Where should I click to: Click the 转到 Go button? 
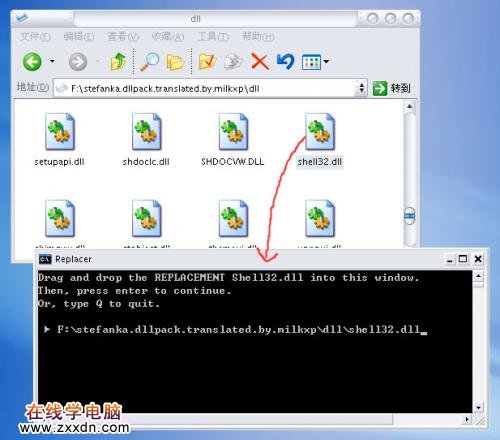[x=392, y=88]
